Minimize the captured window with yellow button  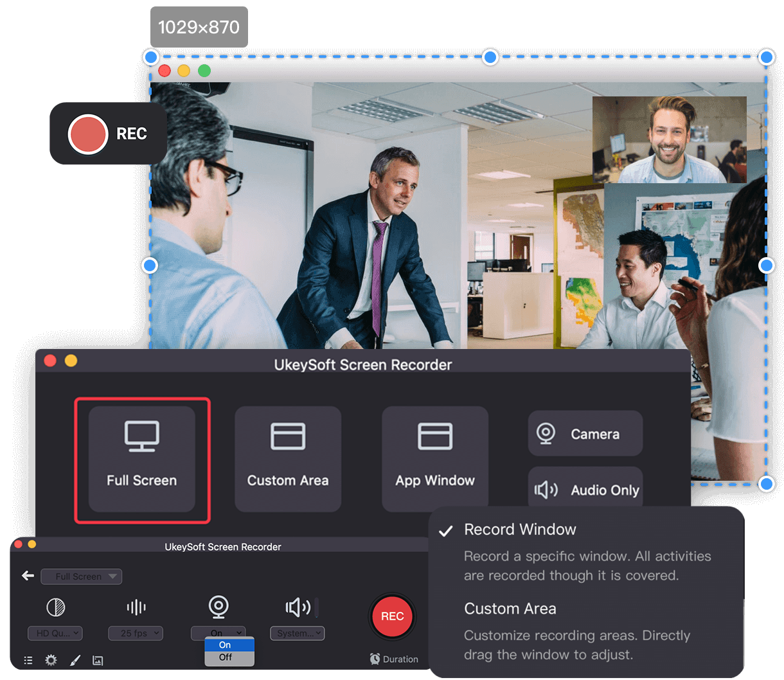pyautogui.click(x=184, y=71)
